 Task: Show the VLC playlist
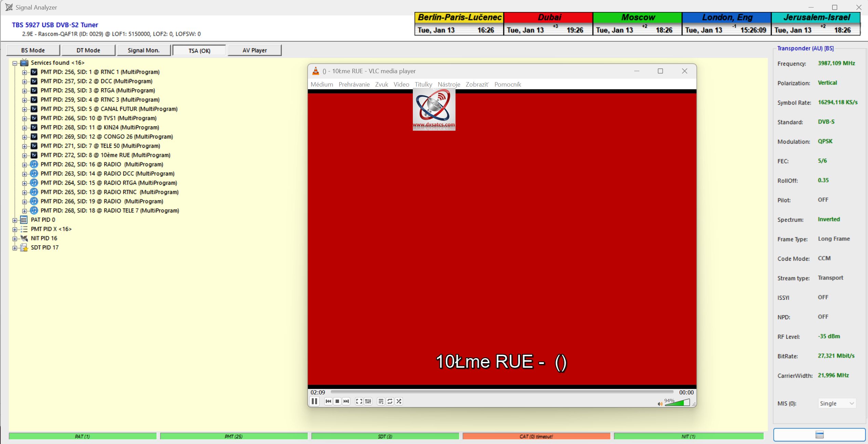tap(381, 401)
